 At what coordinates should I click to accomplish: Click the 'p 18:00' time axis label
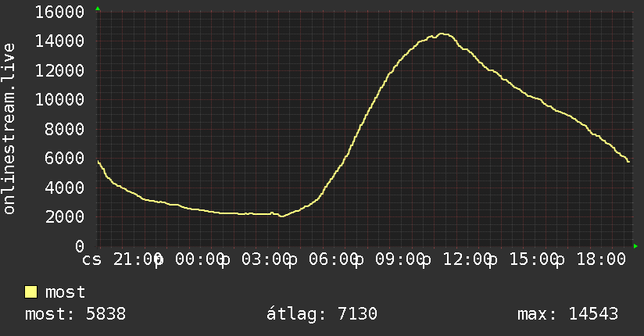pyautogui.click(x=592, y=260)
